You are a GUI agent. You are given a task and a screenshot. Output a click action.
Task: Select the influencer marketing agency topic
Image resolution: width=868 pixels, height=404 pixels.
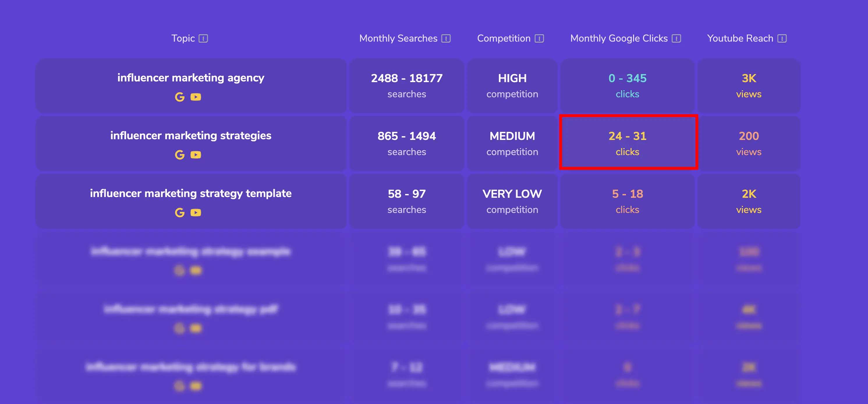(x=191, y=78)
